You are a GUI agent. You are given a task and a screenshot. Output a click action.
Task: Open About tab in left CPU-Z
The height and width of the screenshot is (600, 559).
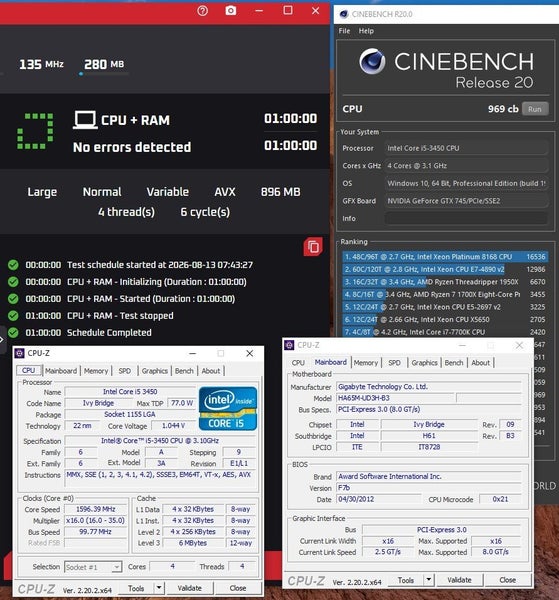pyautogui.click(x=211, y=371)
